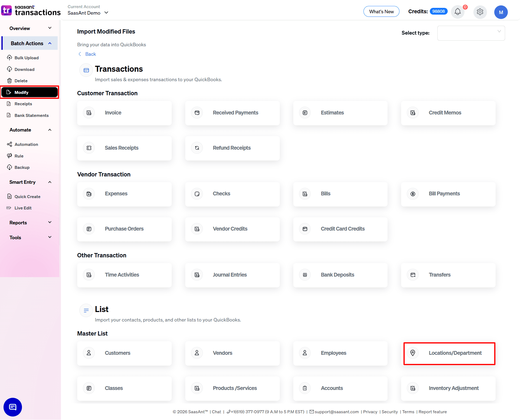Select the Bank Statements icon

pos(9,115)
